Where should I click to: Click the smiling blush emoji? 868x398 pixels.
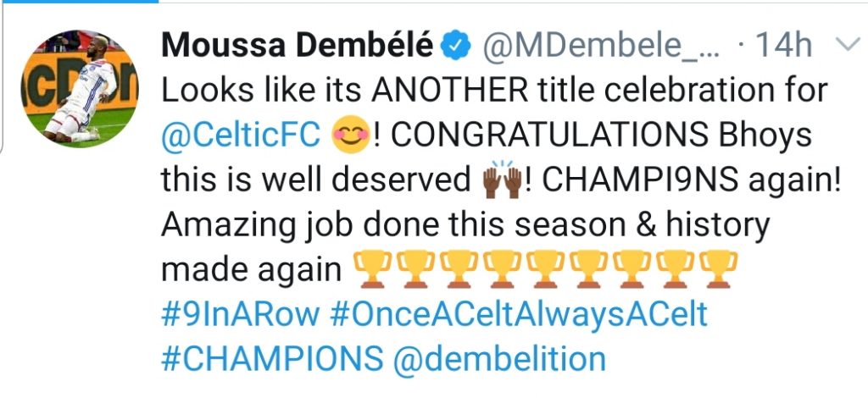[x=349, y=135]
